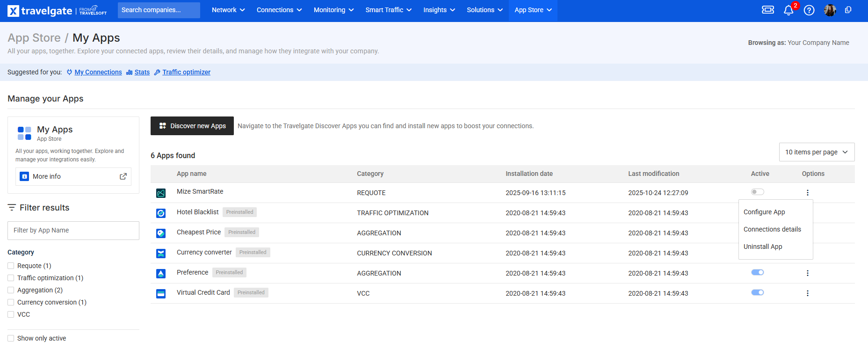Click the info icon beside More info
This screenshot has width=868, height=356.
pos(24,176)
